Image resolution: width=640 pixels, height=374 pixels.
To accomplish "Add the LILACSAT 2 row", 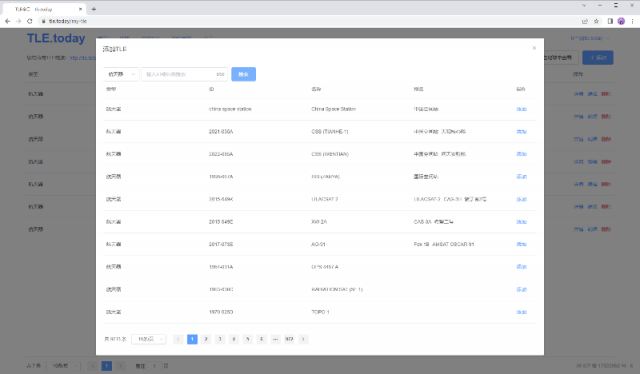I will click(x=521, y=199).
